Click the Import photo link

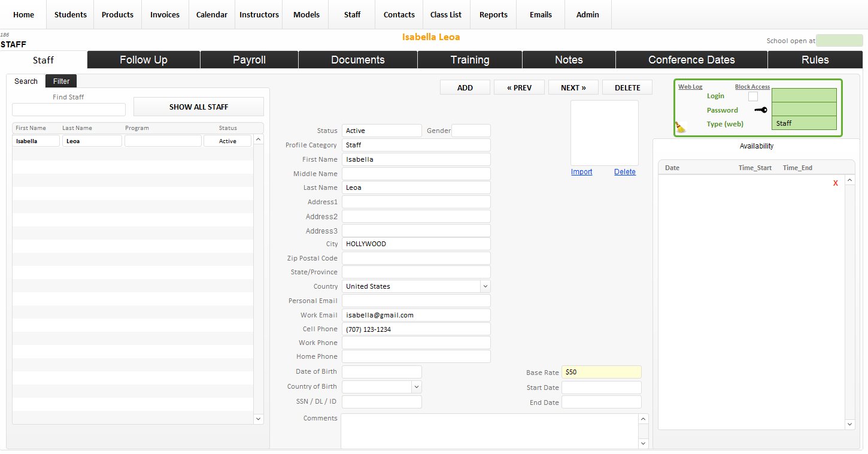tap(581, 172)
